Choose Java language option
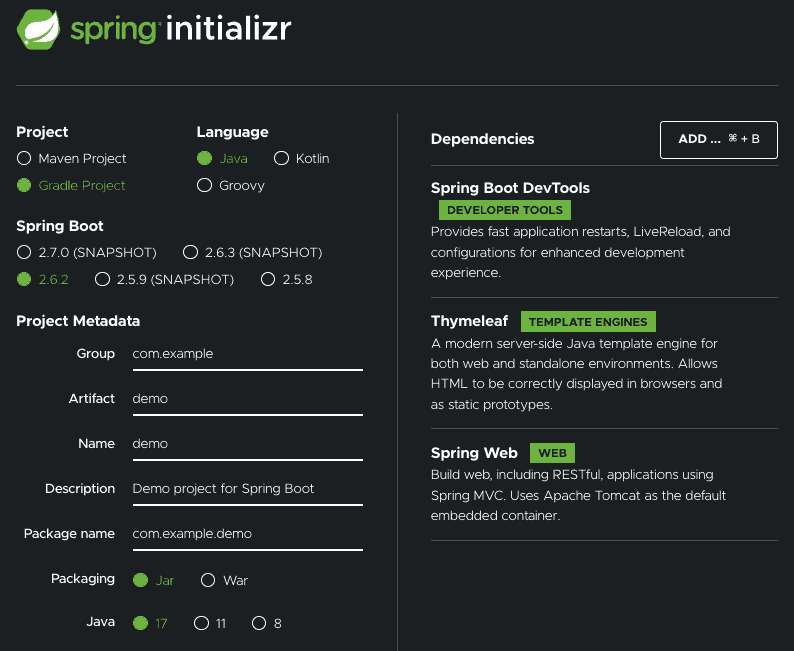Screen dimensions: 794x651 coord(204,158)
